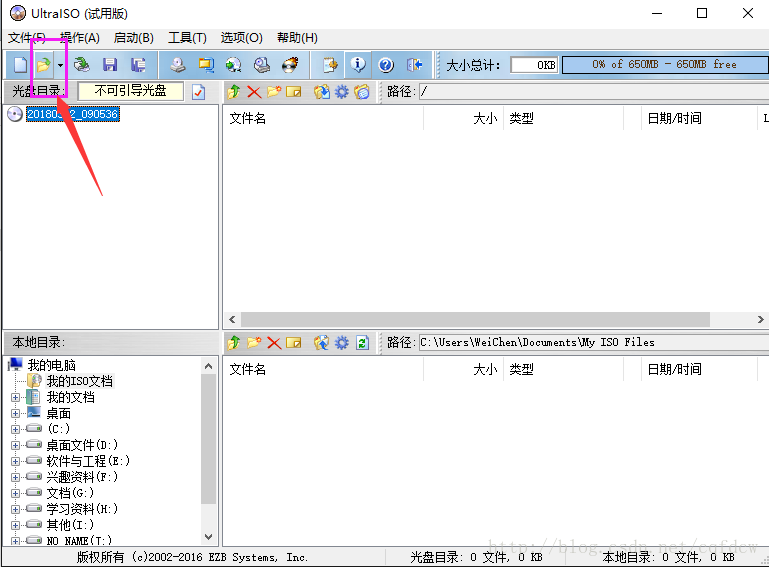This screenshot has width=769, height=567.
Task: Open the 启动(B) menu
Action: pos(133,38)
